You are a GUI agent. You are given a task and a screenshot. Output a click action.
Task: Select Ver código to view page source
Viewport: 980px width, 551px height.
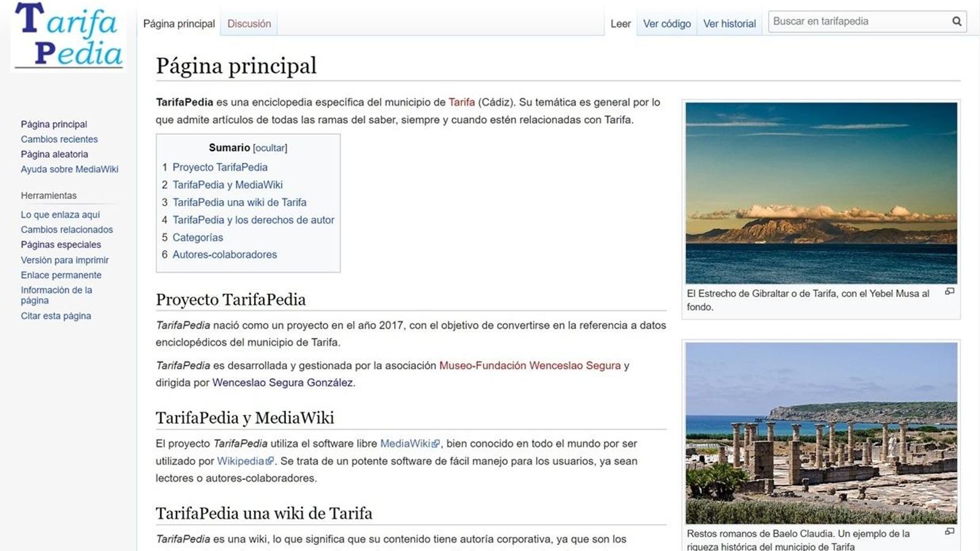click(x=666, y=23)
